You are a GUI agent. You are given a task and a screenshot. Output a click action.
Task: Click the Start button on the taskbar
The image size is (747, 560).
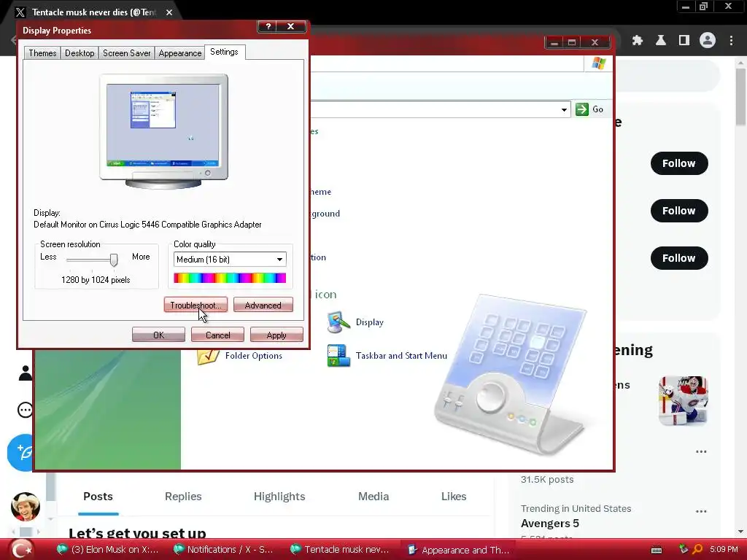(x=21, y=550)
